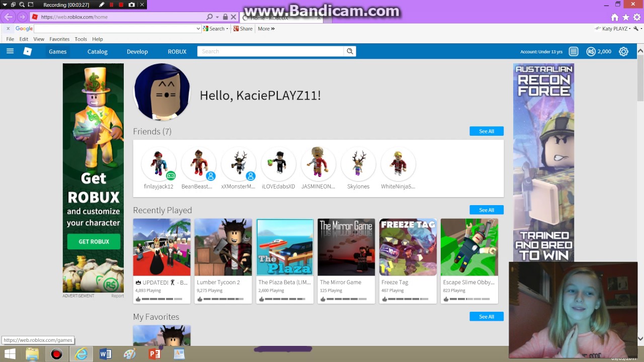
Task: Open the ROBUX page in header
Action: pyautogui.click(x=177, y=51)
